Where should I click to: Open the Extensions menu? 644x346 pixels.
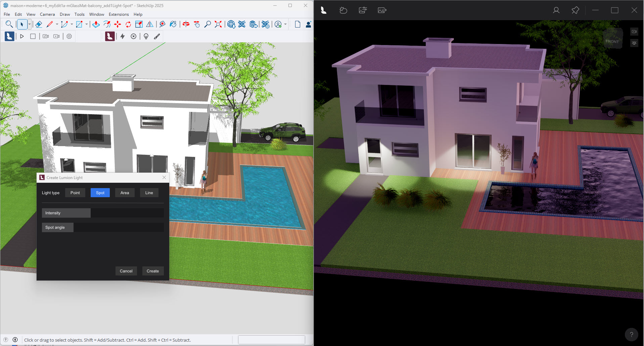pyautogui.click(x=119, y=14)
